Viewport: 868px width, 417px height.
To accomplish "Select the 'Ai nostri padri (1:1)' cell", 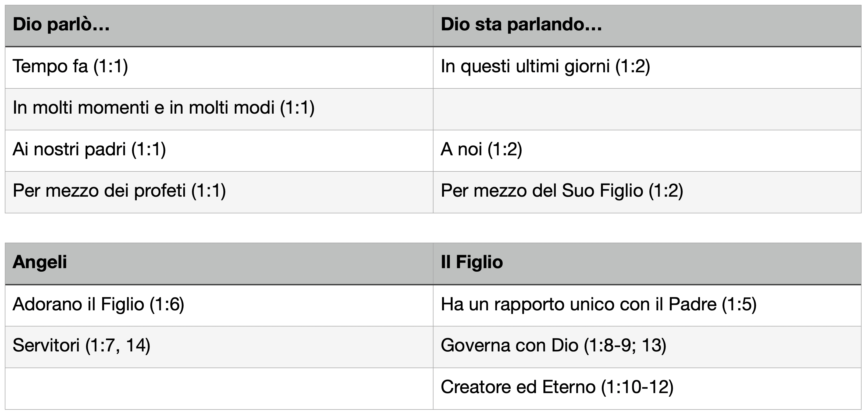I will point(219,150).
